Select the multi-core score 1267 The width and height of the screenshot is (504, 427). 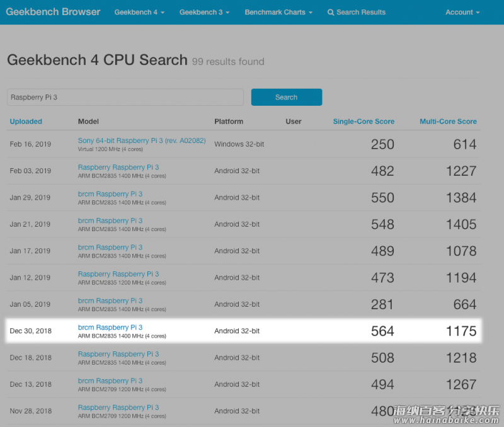tap(461, 384)
